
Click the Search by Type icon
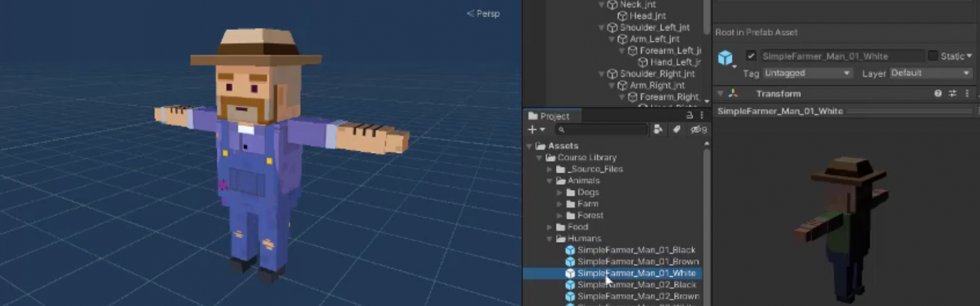(658, 130)
